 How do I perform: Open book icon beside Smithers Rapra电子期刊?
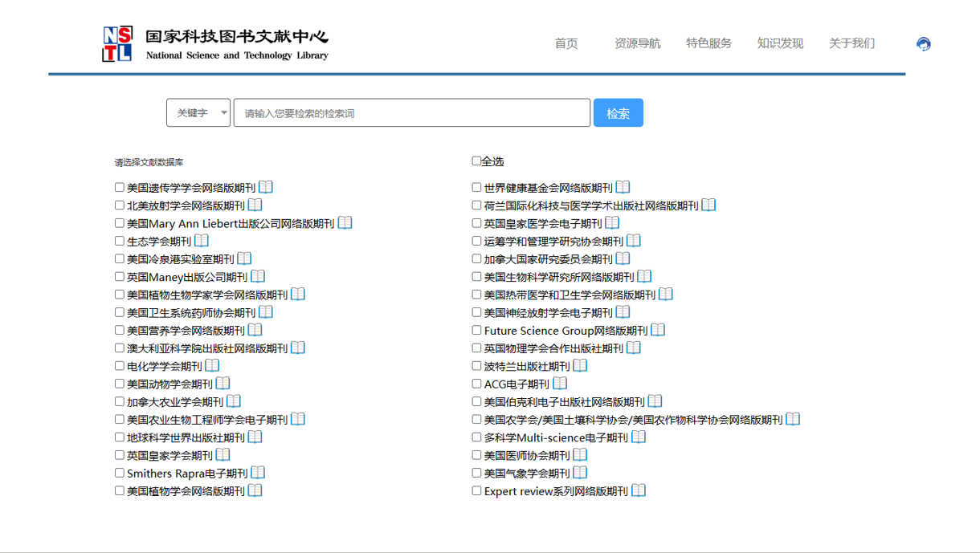pyautogui.click(x=258, y=473)
